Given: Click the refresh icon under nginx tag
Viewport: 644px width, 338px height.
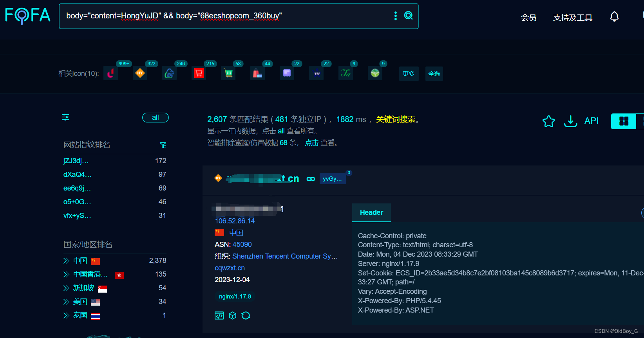Looking at the screenshot, I should pos(246,316).
